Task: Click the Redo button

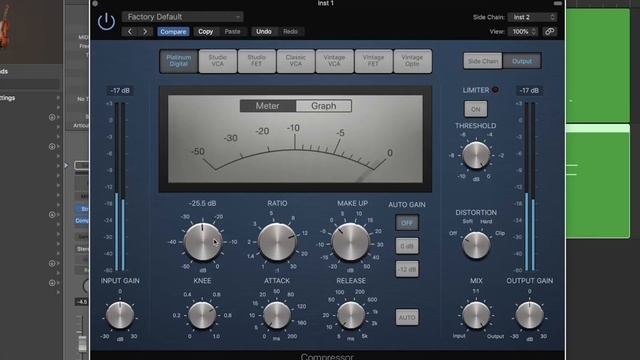Action: [x=290, y=31]
